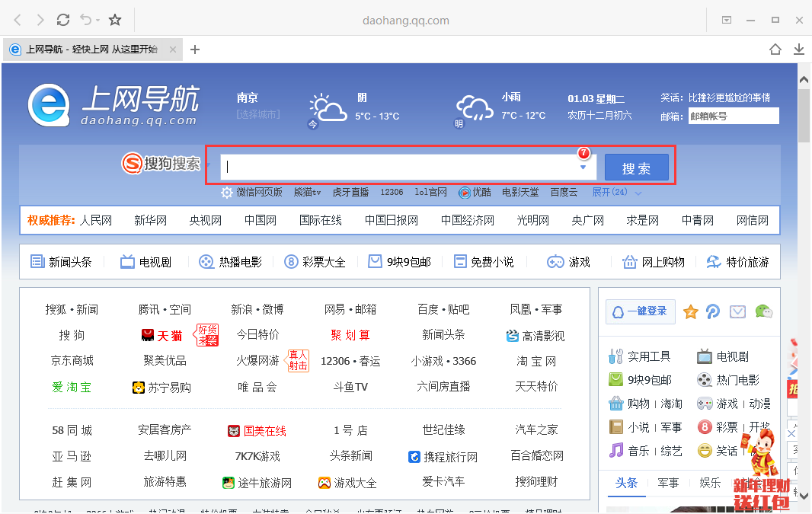This screenshot has width=812, height=514.
Task: Open the browser home icon
Action: (775, 49)
